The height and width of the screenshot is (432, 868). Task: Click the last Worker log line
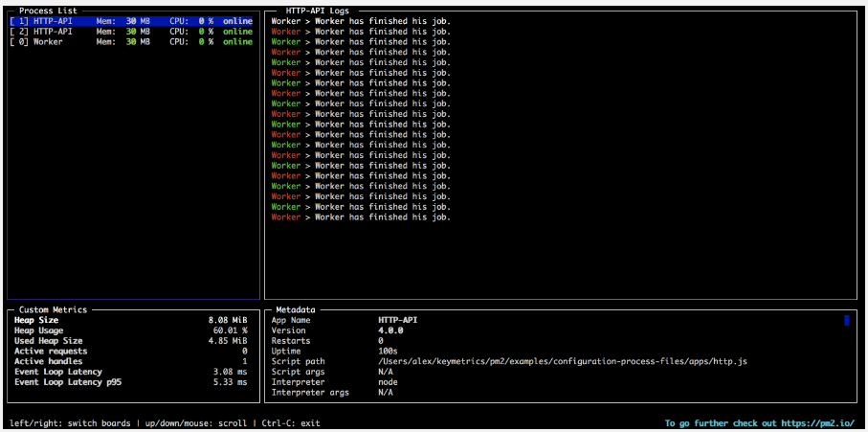[x=360, y=217]
